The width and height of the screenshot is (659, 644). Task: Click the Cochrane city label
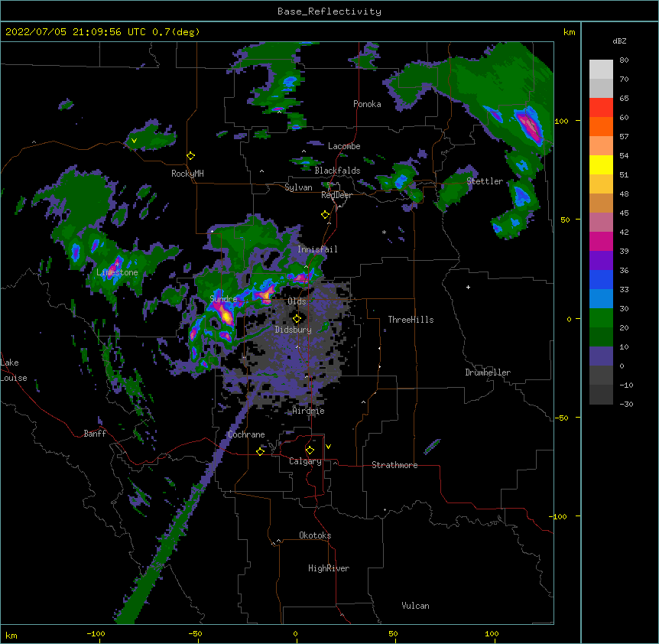click(246, 434)
